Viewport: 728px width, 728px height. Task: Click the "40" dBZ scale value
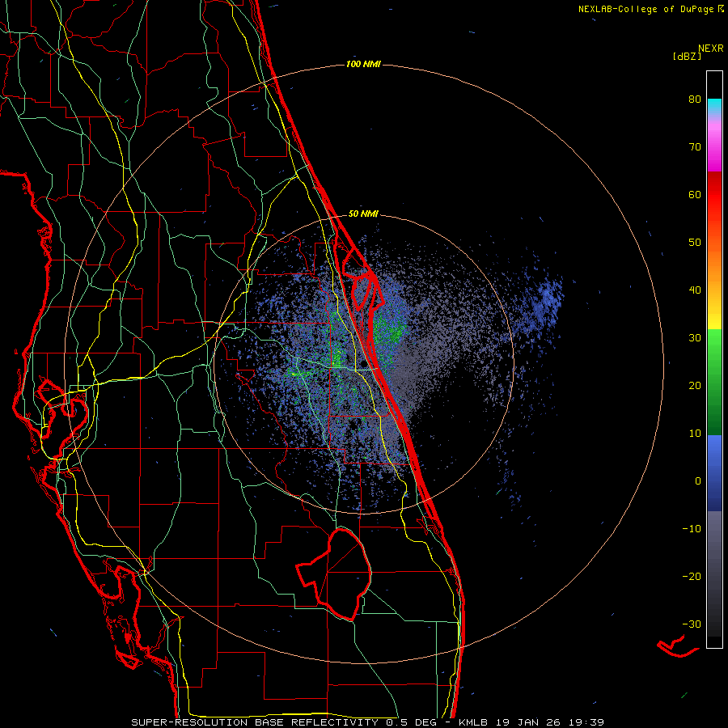click(x=695, y=290)
